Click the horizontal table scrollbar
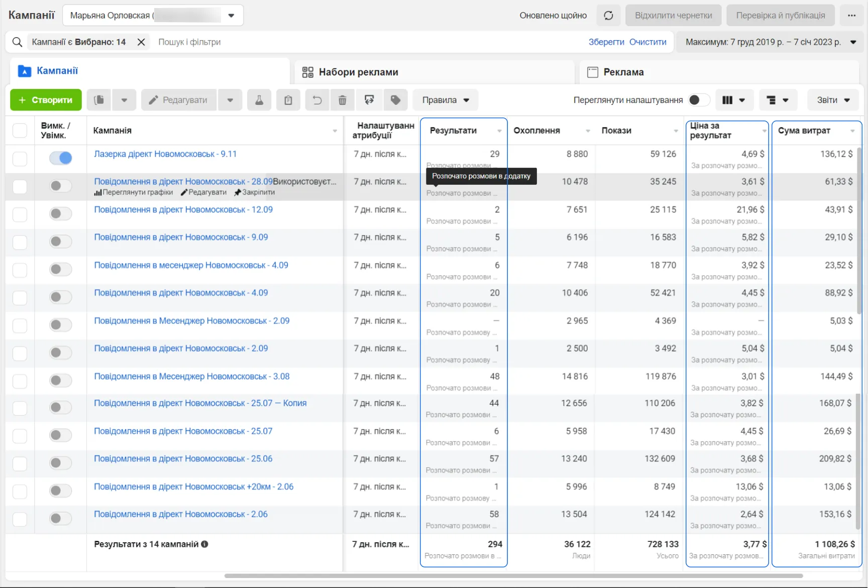This screenshot has width=868, height=588. [x=513, y=575]
